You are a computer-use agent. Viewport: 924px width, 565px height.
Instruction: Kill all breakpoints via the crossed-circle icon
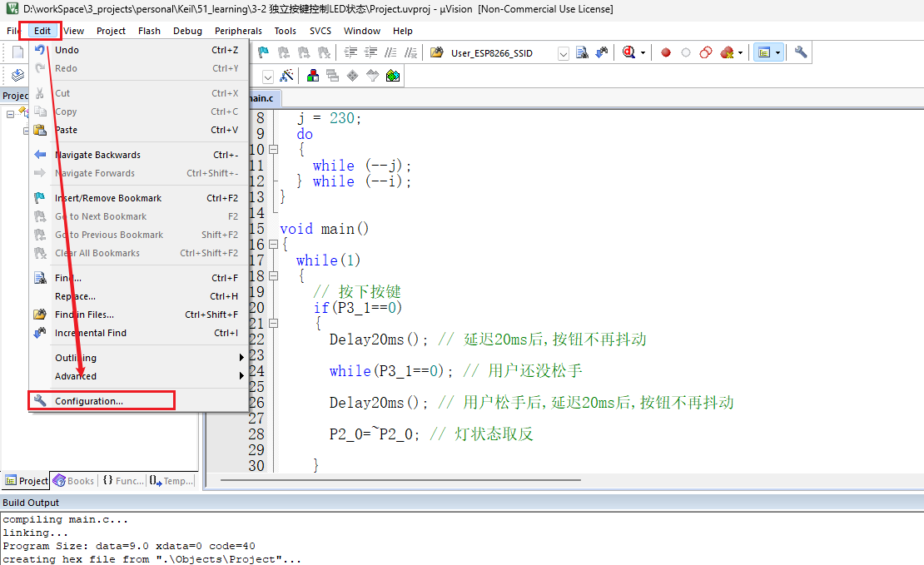coord(725,52)
